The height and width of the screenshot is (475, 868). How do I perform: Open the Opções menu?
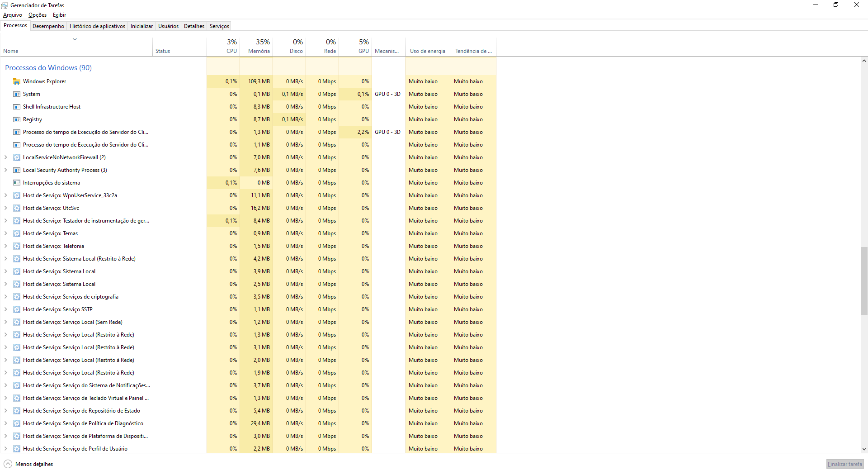[x=38, y=15]
